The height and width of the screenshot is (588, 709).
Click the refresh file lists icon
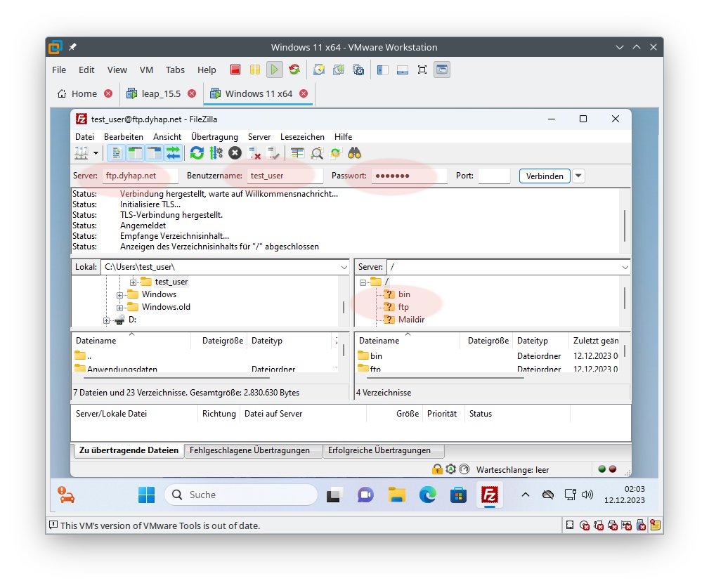point(197,152)
